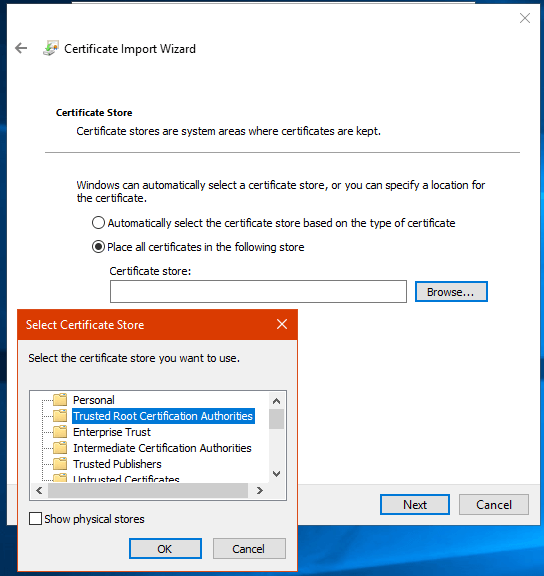544x576 pixels.
Task: Go back using the wizard back arrow
Action: pos(21,48)
